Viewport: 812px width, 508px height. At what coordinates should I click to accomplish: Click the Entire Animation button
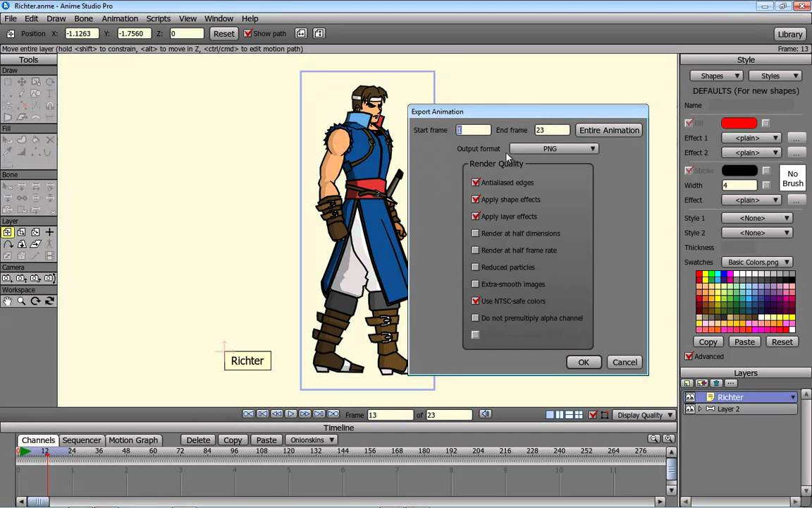(609, 130)
